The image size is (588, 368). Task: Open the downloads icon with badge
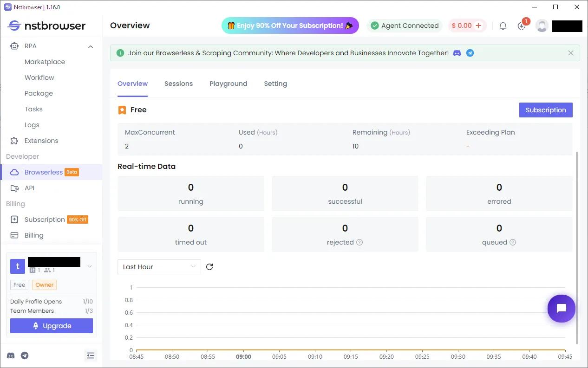click(522, 26)
